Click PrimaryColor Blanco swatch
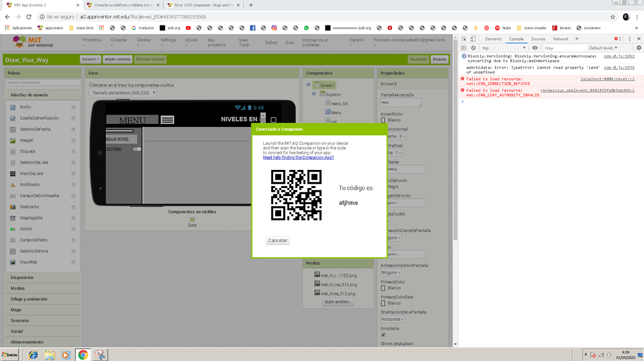 (x=383, y=288)
